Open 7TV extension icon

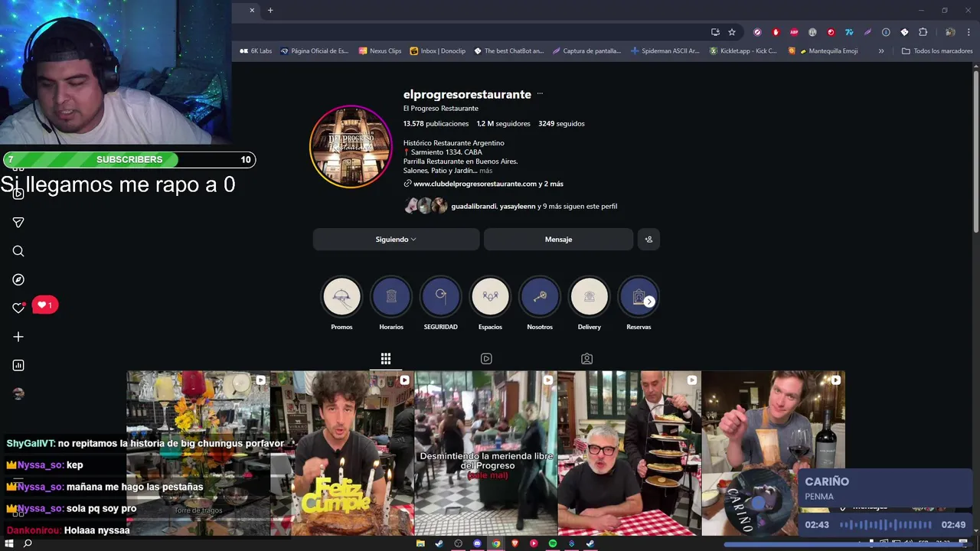click(x=849, y=32)
